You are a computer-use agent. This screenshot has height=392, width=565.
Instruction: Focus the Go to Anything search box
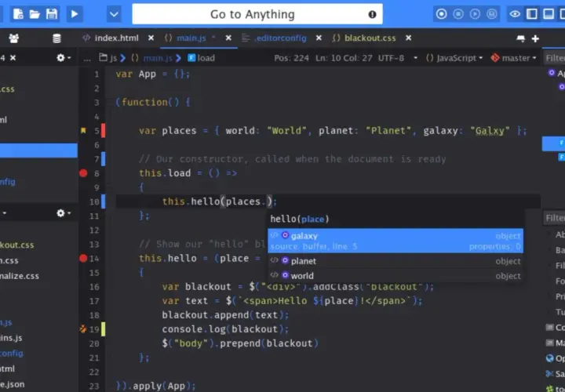coord(257,14)
